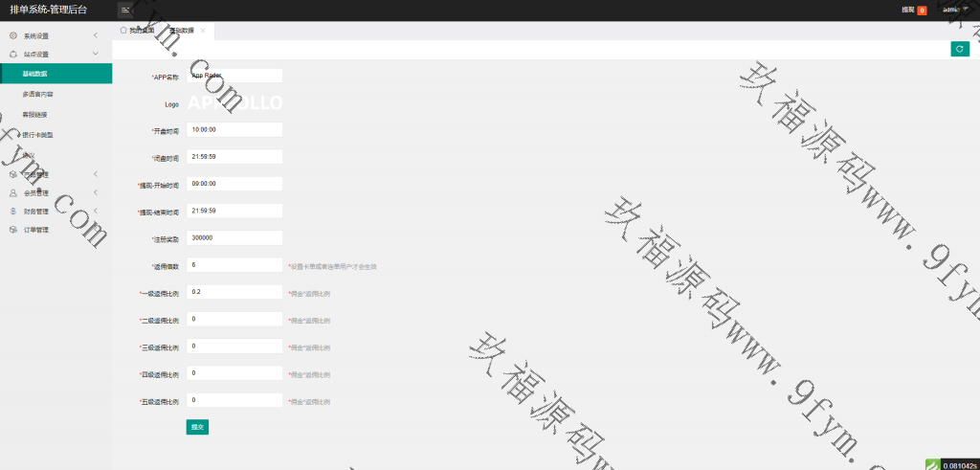This screenshot has height=470, width=980.
Task: Expand the 会员管理 submenu arrow
Action: 96,192
